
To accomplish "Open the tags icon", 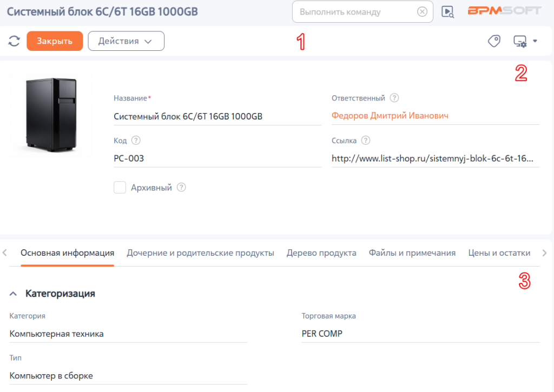I will point(494,41).
